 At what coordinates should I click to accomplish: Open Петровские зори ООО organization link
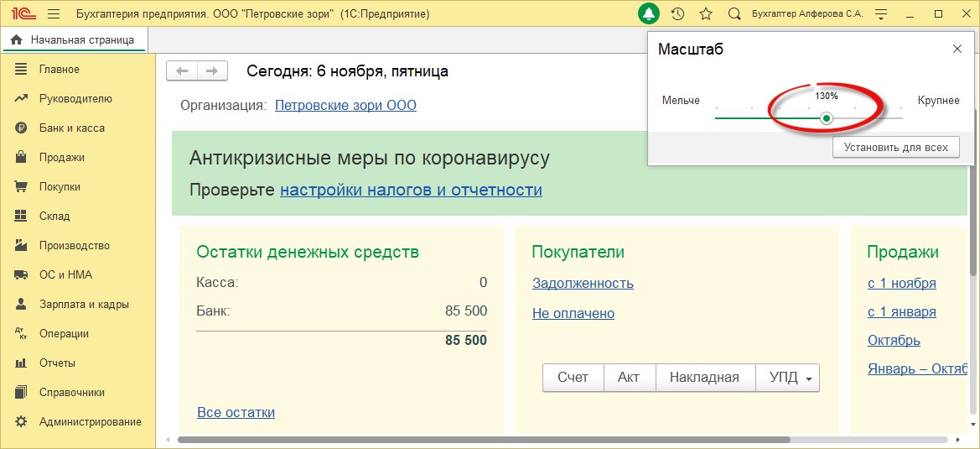[x=345, y=106]
